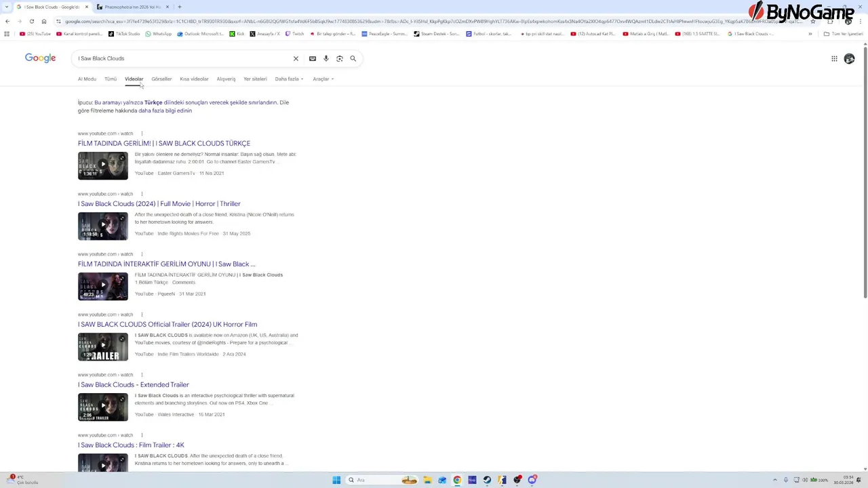Viewport: 868px width, 488px height.
Task: Play the 1:18:58 Full Movie thumbnail
Action: [x=103, y=226]
